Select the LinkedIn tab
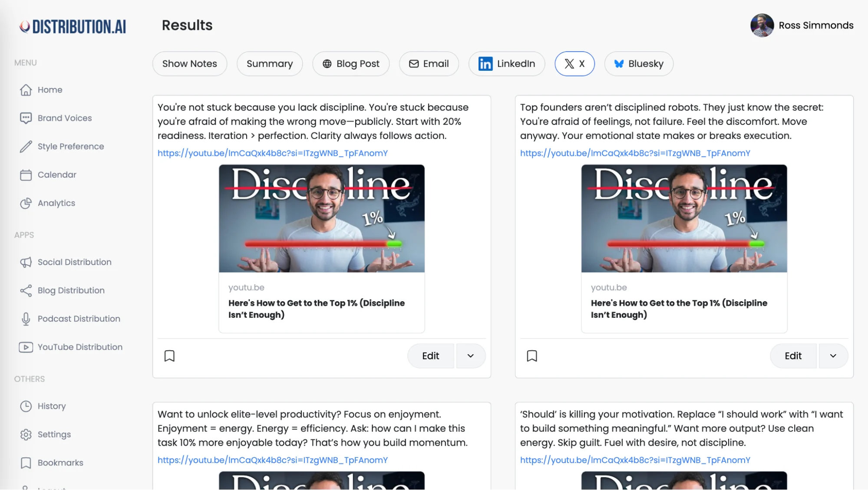The width and height of the screenshot is (868, 490). pos(507,64)
